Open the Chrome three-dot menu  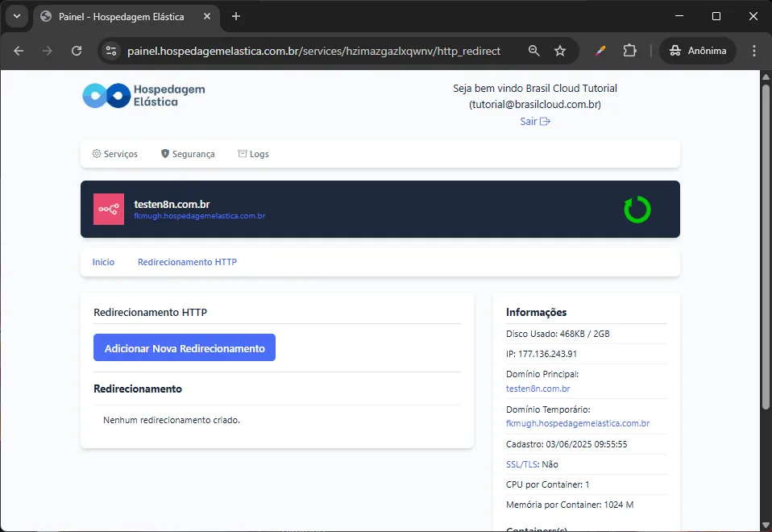coord(753,51)
